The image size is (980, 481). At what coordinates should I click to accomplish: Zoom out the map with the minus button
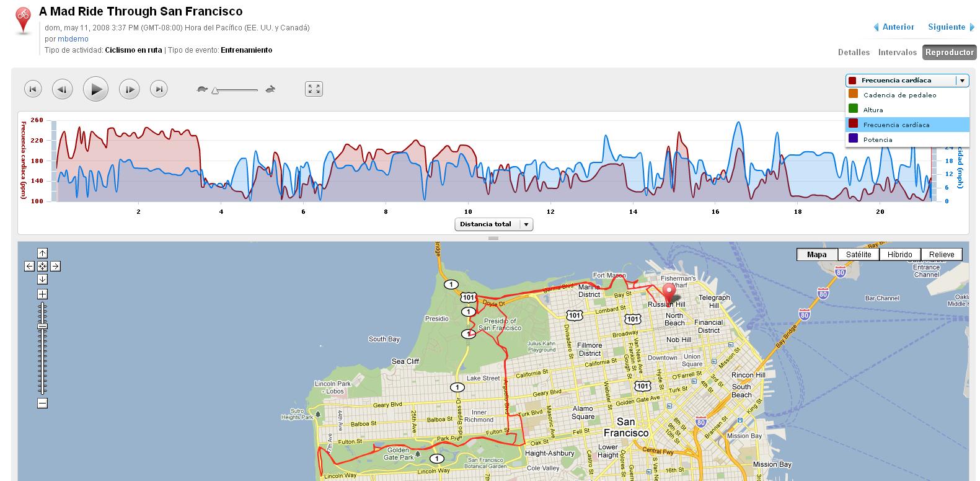(x=42, y=404)
